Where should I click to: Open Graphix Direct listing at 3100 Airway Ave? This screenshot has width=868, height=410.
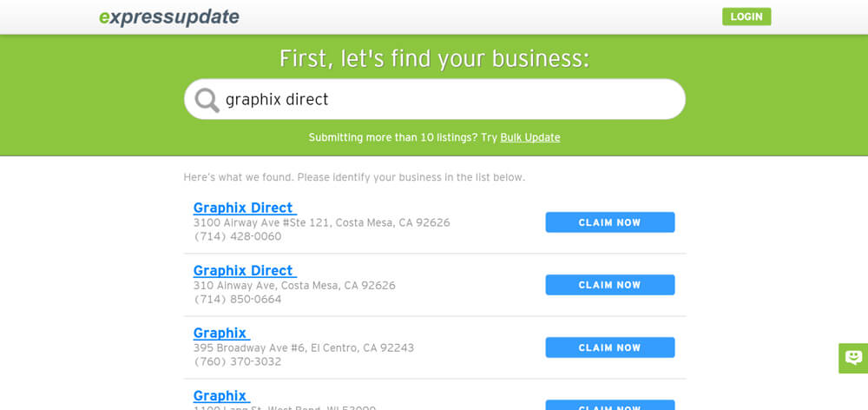coord(244,208)
